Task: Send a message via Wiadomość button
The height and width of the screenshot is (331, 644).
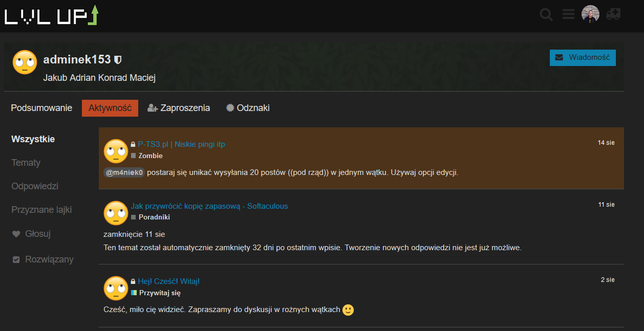Action: tap(583, 57)
